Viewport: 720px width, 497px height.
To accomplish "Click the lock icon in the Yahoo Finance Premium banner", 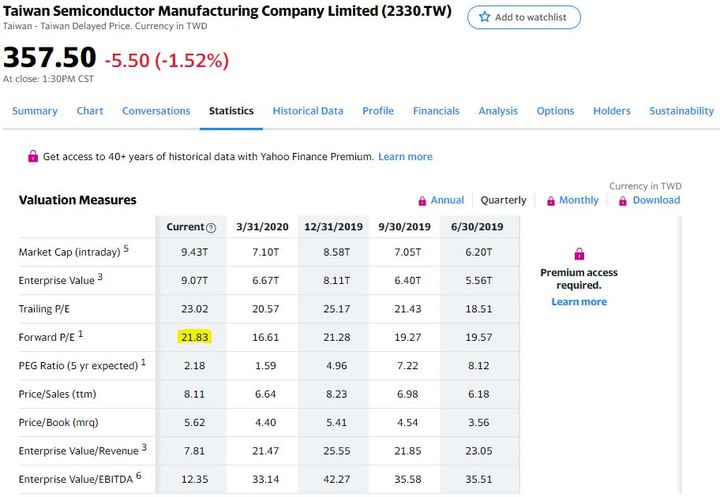I will (33, 156).
